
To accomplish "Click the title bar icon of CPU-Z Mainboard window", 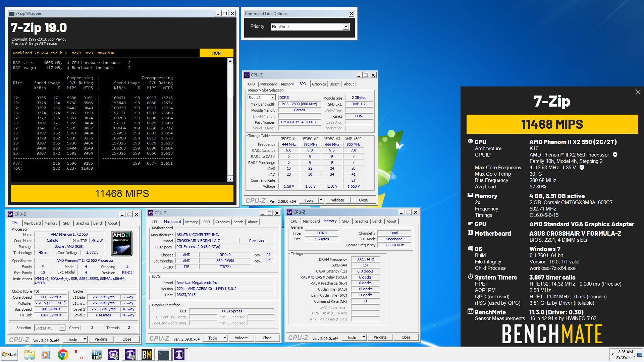I will click(151, 213).
